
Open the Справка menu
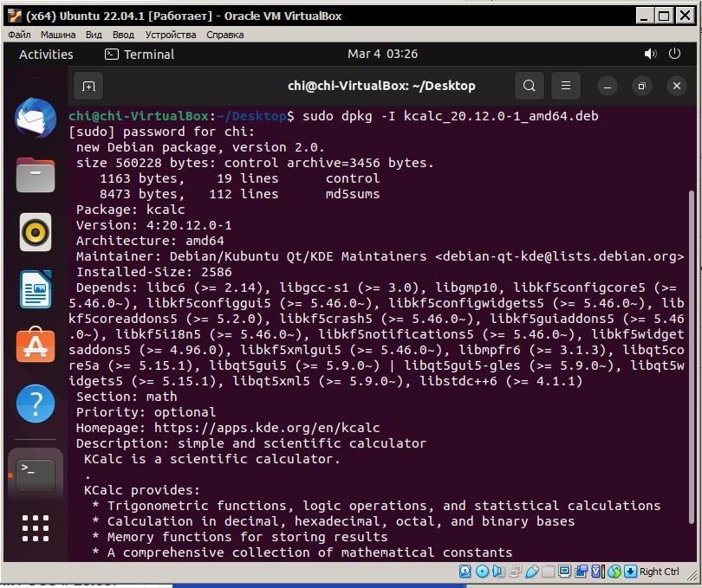click(224, 35)
